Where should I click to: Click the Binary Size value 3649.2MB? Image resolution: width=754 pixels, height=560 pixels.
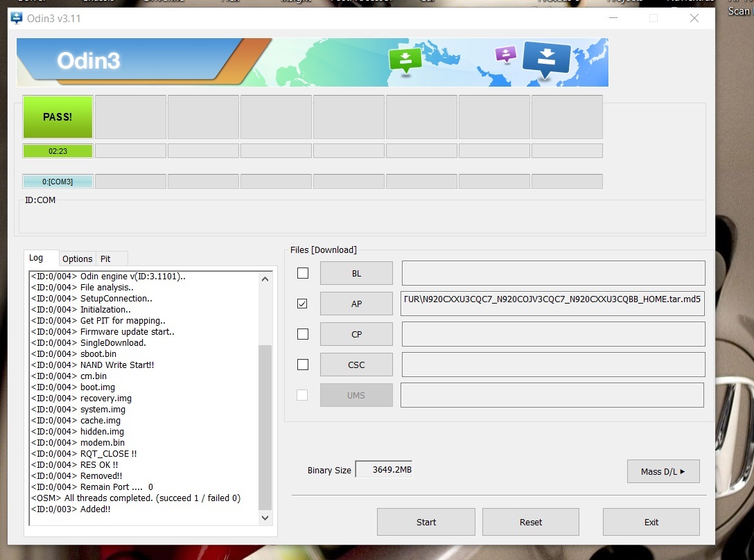click(384, 469)
